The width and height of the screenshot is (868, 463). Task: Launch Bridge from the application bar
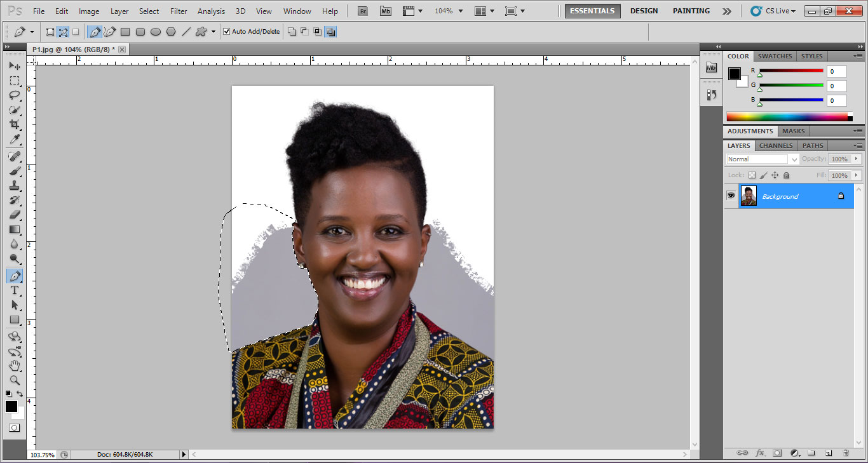coord(363,11)
